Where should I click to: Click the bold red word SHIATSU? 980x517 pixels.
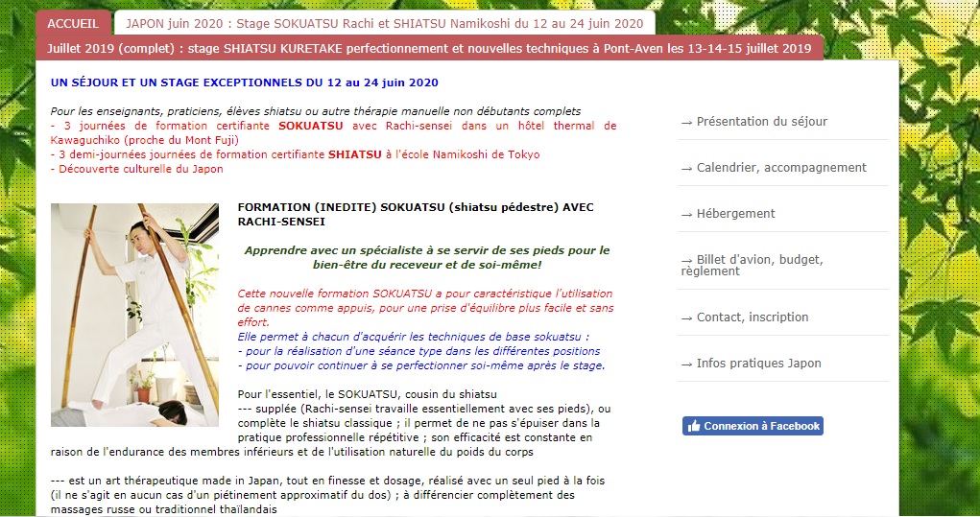point(354,154)
